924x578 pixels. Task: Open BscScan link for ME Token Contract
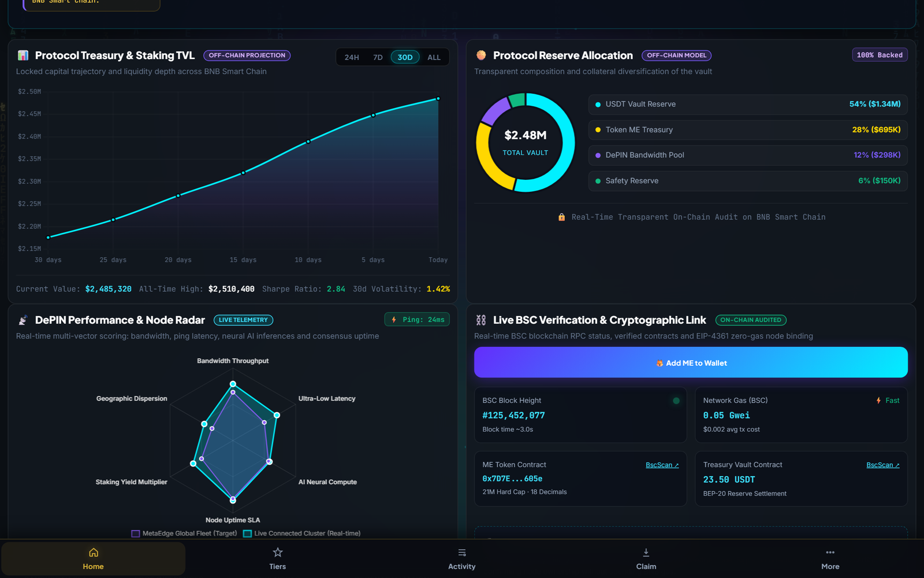(x=662, y=465)
